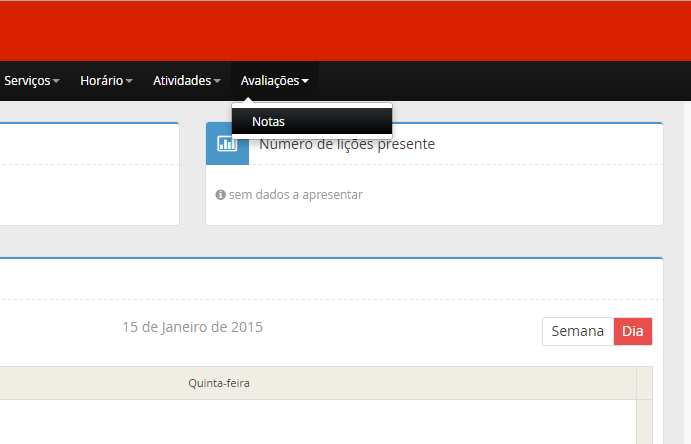691x444 pixels.
Task: Click the caret arrow next to Serviços
Action: pyautogui.click(x=57, y=81)
